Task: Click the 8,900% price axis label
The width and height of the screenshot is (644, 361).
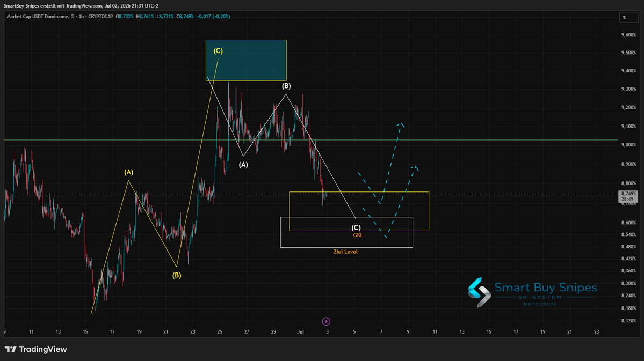Action: pyautogui.click(x=628, y=164)
